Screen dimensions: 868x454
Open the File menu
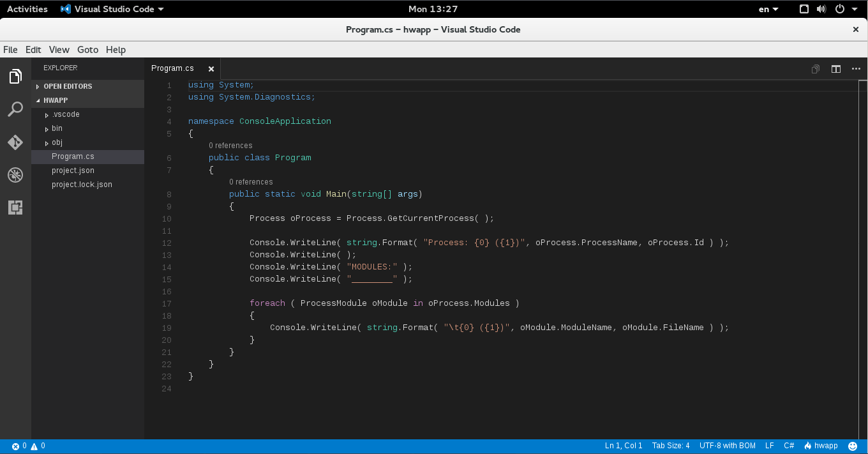point(10,50)
